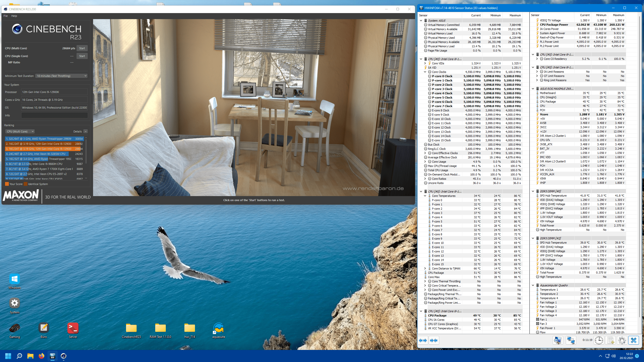Open volume control in system tray
644x362 pixels.
tap(614, 356)
